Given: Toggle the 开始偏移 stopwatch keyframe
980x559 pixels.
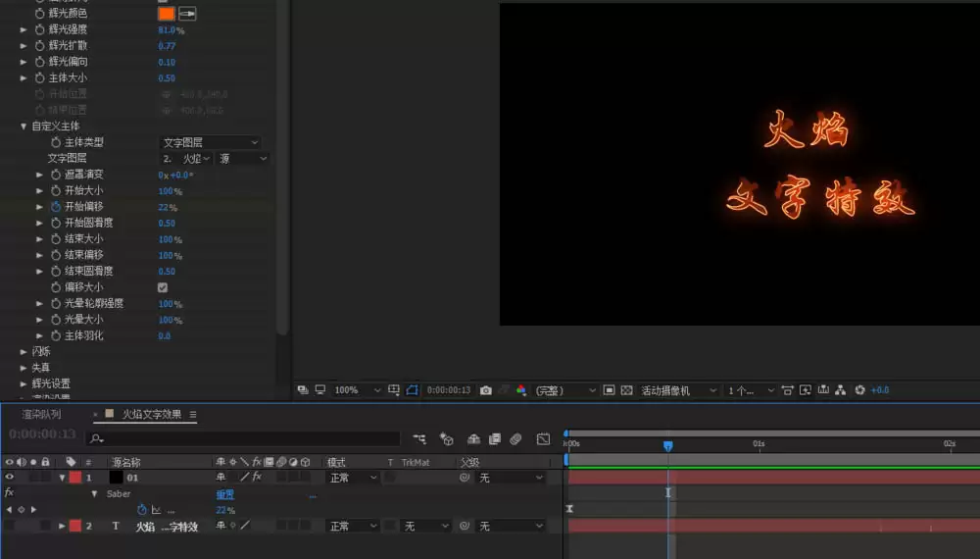Looking at the screenshot, I should pos(56,206).
